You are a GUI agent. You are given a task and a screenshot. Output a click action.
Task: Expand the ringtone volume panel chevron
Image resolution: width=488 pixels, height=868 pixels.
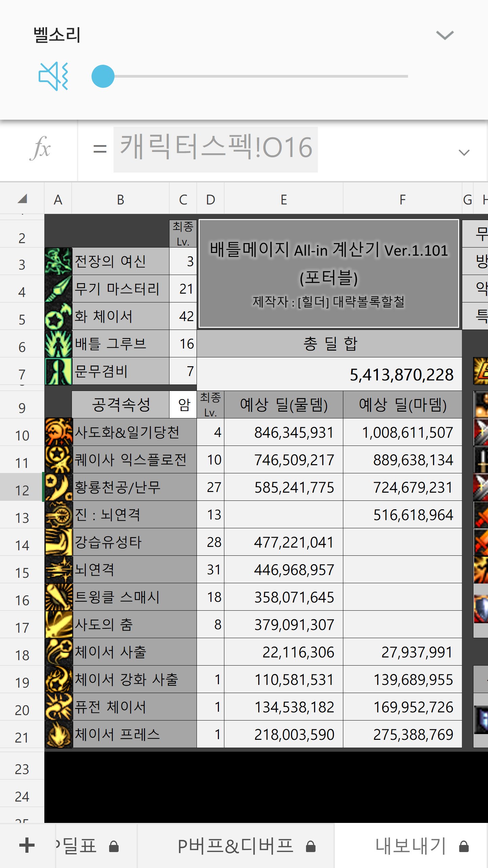(x=445, y=35)
